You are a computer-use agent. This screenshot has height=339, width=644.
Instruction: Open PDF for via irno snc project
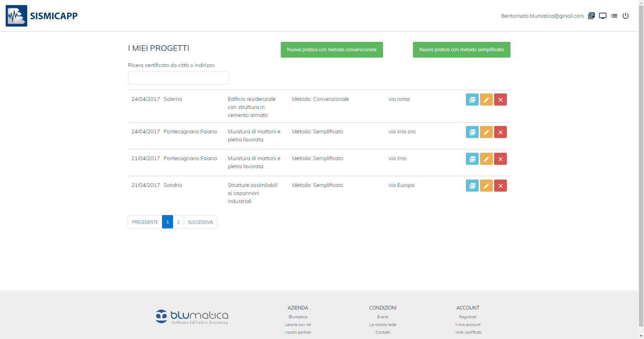472,132
